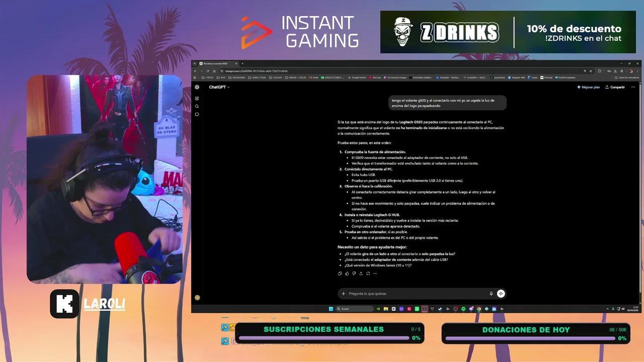Click the '¿Qué versión de Windows tienes' question

(x=378, y=265)
